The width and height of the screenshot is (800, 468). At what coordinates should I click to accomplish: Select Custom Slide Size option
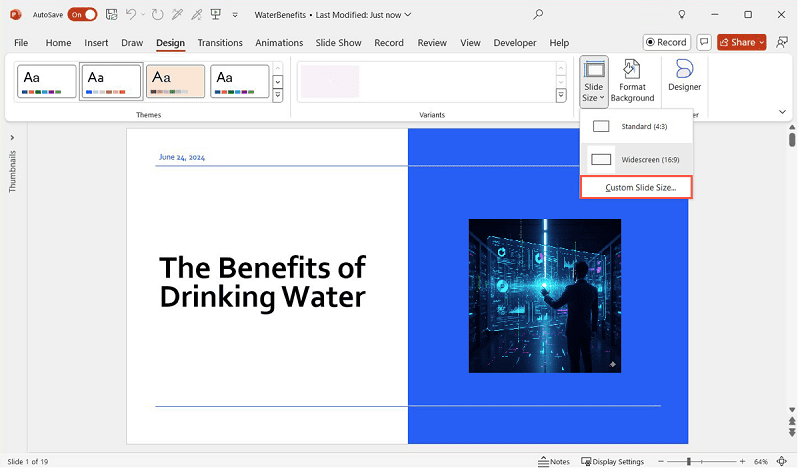636,187
